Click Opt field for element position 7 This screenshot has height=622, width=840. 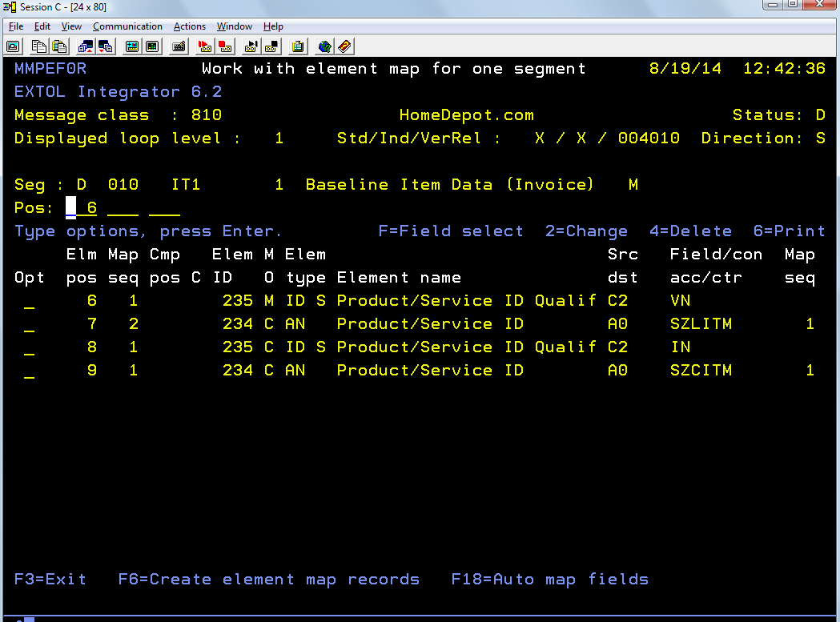coord(29,324)
